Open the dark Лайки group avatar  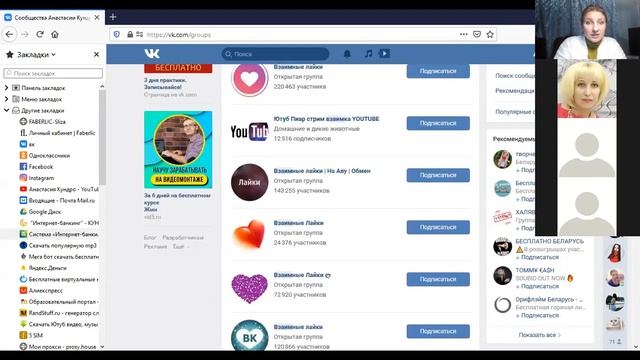249,182
